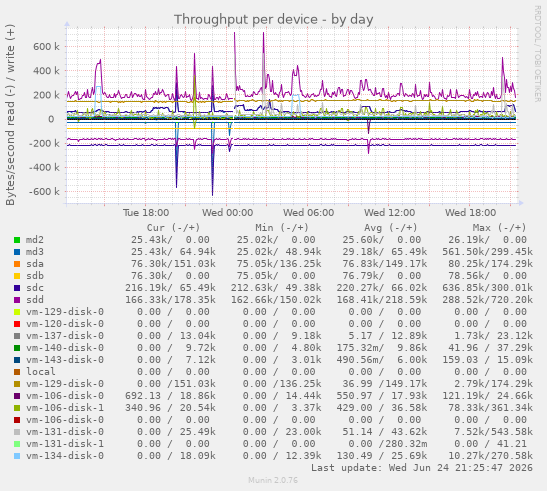This screenshot has width=547, height=491.
Task: Click the red vm-120-disk-0 legend square
Action: point(17,324)
